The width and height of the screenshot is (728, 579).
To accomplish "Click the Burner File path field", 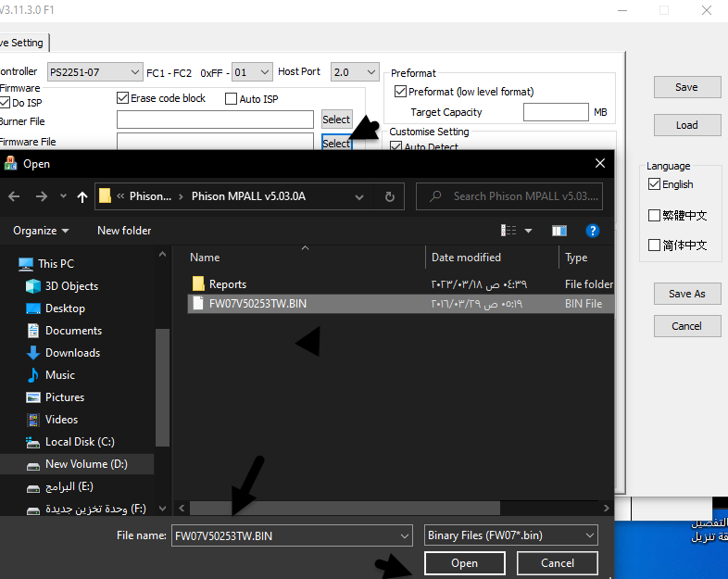I will click(216, 120).
